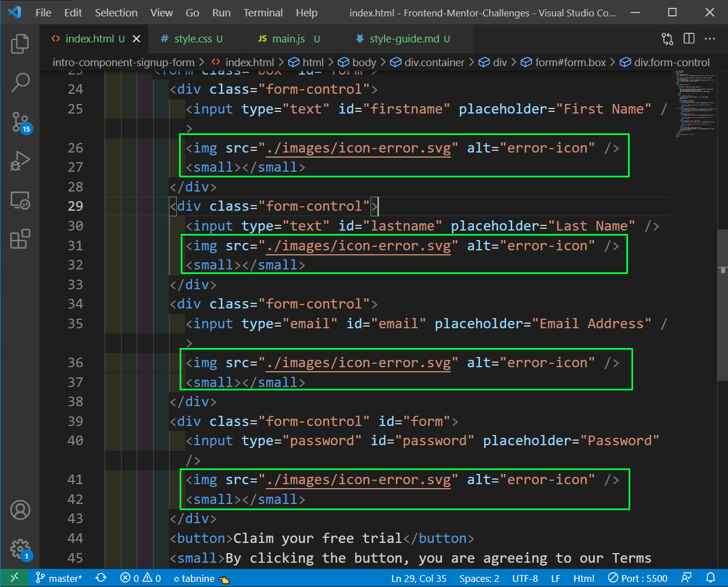
Task: Open the Terminal menu
Action: [x=263, y=12]
